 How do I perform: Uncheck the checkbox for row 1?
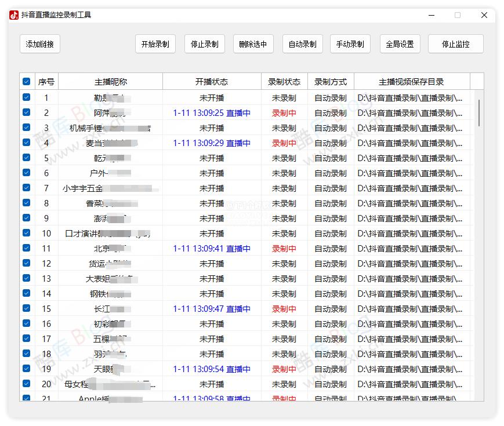tap(26, 97)
